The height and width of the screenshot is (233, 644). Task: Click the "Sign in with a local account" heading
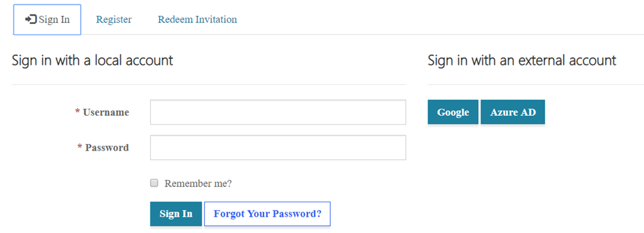click(x=92, y=60)
